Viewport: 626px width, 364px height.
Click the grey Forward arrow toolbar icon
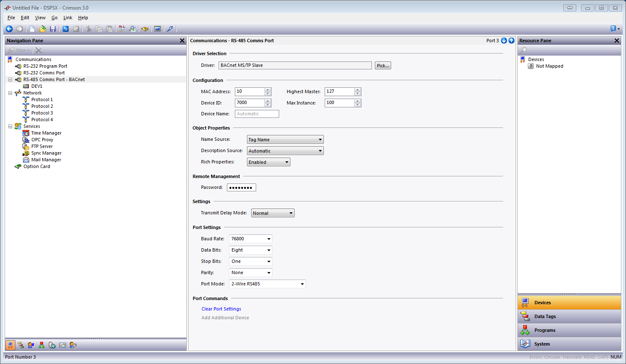pos(20,29)
